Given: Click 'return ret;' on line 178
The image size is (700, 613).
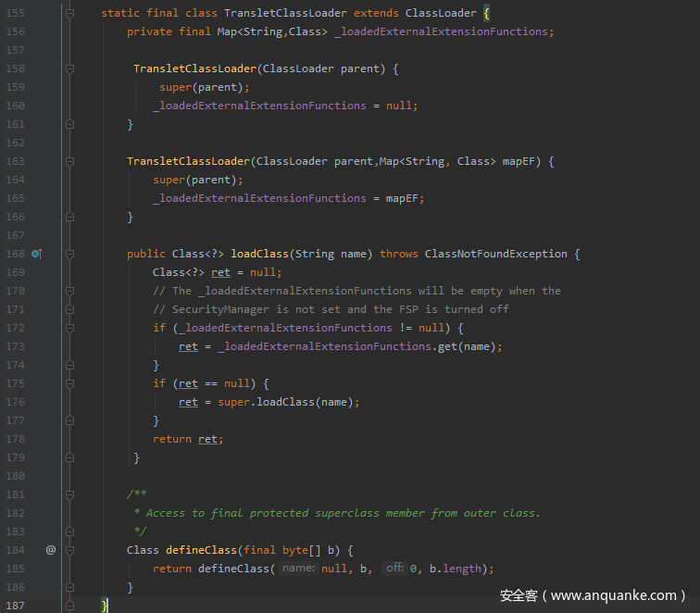Looking at the screenshot, I should coord(188,439).
